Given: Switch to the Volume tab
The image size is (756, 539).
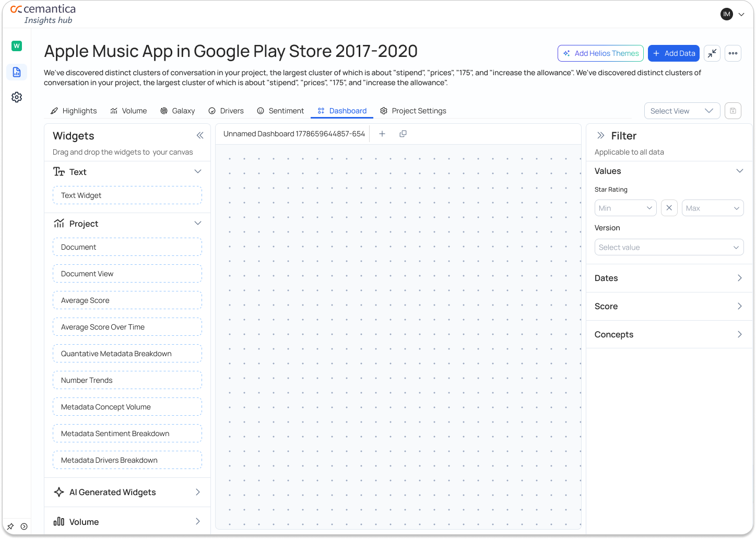Looking at the screenshot, I should click(x=128, y=111).
